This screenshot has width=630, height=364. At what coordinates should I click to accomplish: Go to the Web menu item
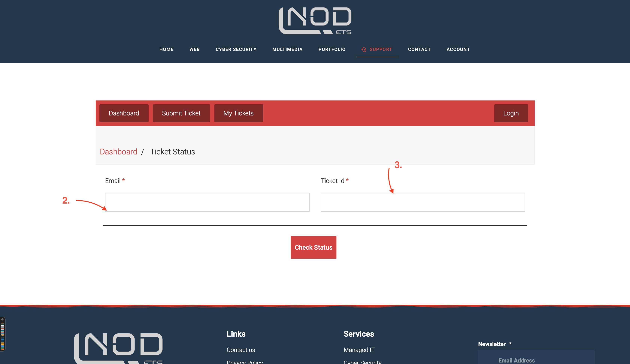pos(195,49)
